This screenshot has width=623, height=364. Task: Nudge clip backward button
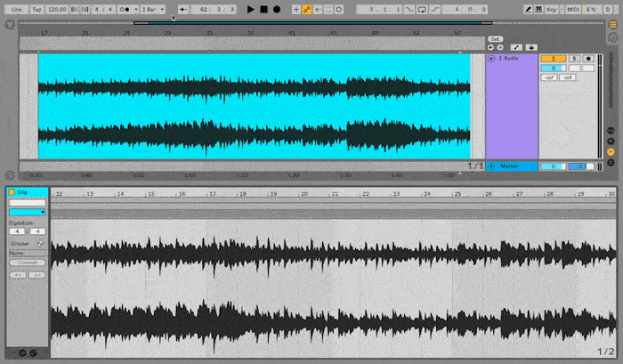(18, 275)
